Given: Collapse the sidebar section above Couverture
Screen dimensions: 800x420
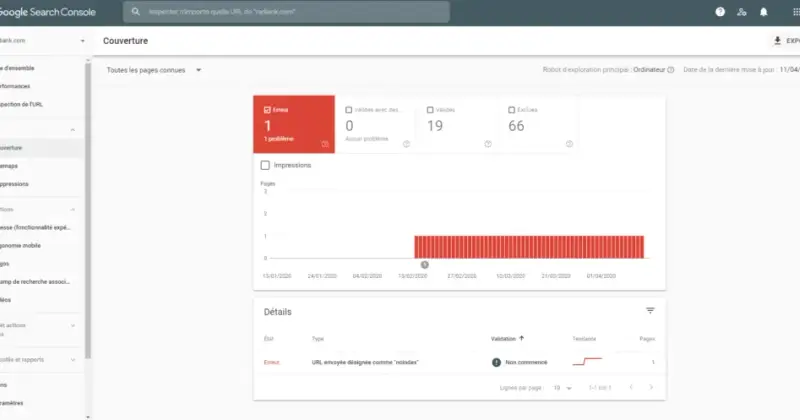Looking at the screenshot, I should (x=72, y=130).
